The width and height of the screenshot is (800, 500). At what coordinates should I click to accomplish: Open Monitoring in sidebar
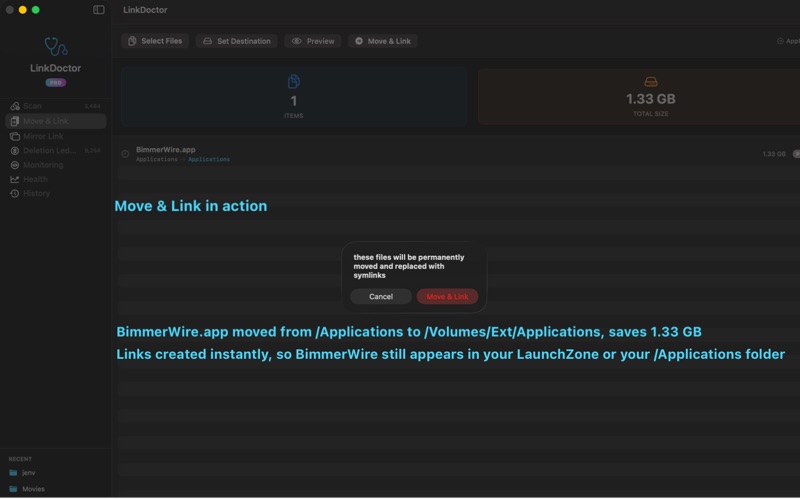(56, 165)
